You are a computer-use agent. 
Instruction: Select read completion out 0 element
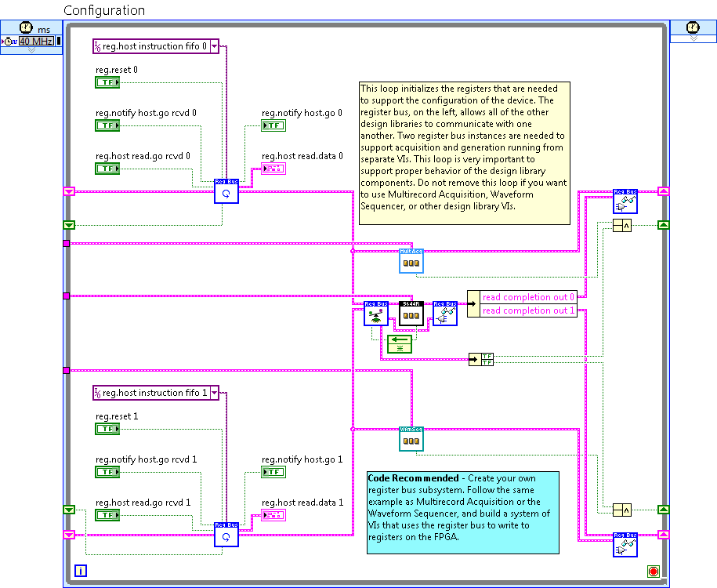(528, 297)
